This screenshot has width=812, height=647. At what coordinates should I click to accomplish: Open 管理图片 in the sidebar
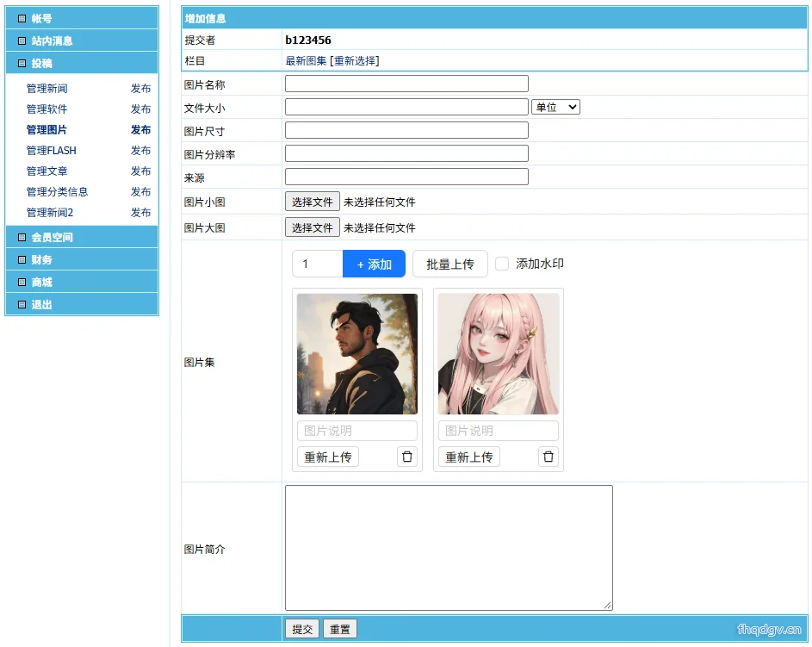point(46,129)
